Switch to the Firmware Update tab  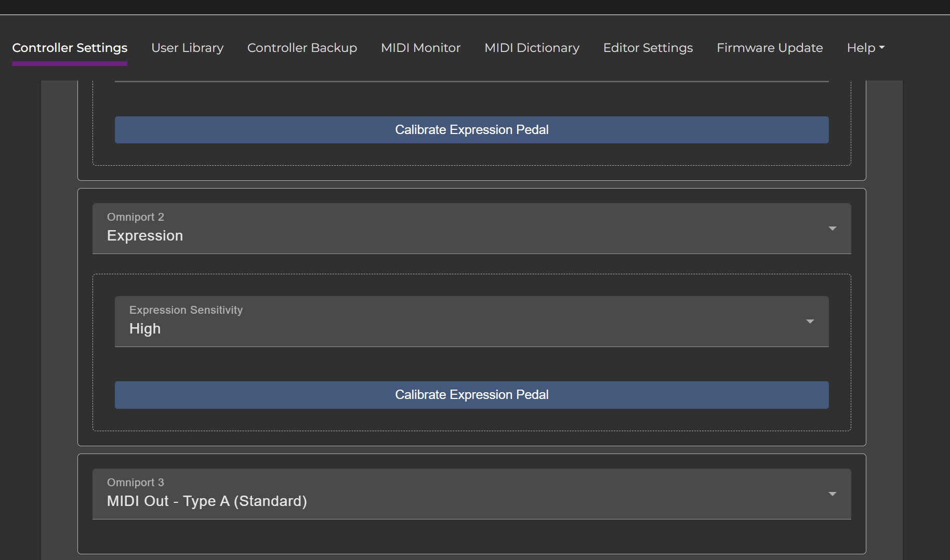(769, 48)
